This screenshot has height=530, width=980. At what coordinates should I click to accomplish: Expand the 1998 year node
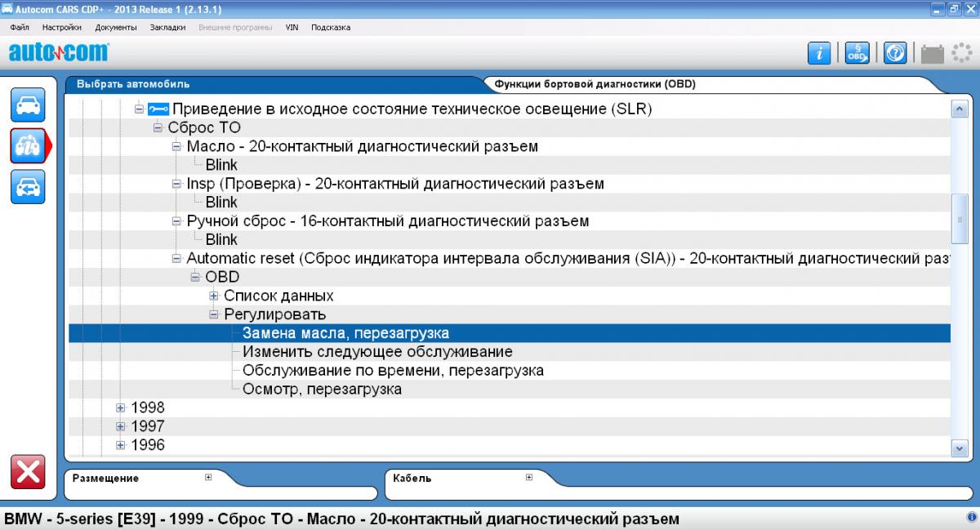120,408
